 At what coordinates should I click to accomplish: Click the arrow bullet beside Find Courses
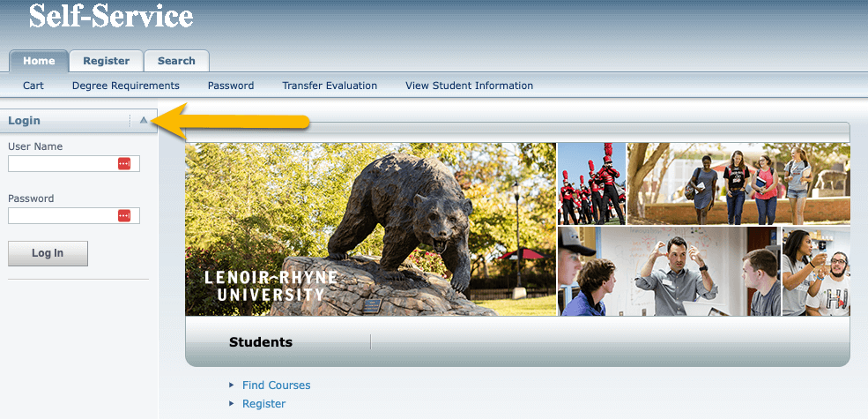(x=232, y=385)
